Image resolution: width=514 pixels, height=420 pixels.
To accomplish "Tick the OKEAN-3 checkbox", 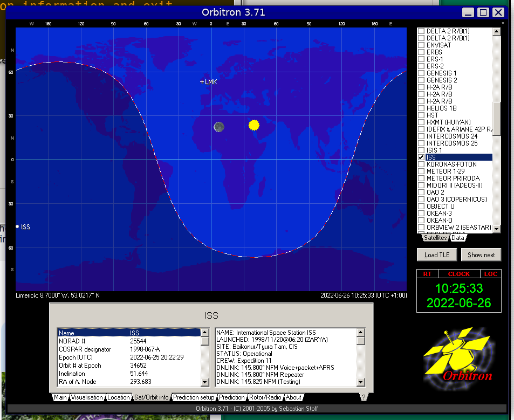I will pos(421,214).
